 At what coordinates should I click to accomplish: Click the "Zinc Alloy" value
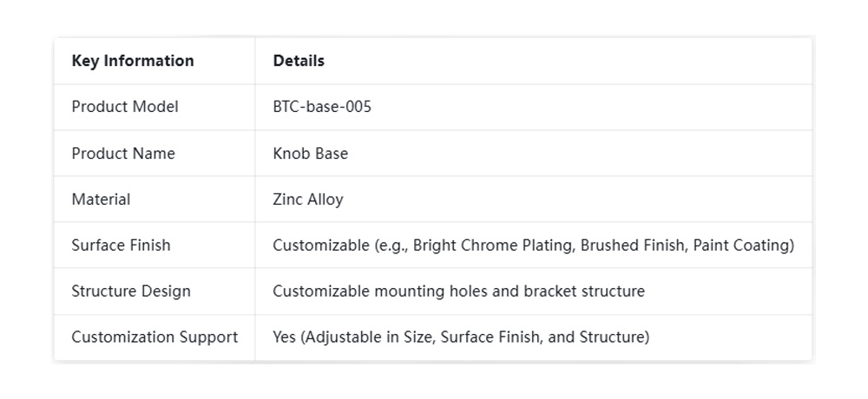308,199
